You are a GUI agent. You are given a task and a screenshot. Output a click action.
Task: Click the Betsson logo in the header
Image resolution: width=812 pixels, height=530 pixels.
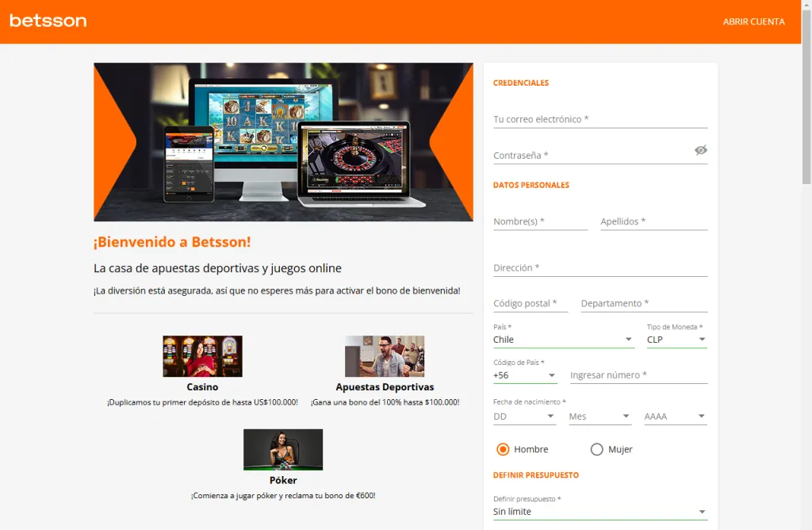pyautogui.click(x=48, y=21)
